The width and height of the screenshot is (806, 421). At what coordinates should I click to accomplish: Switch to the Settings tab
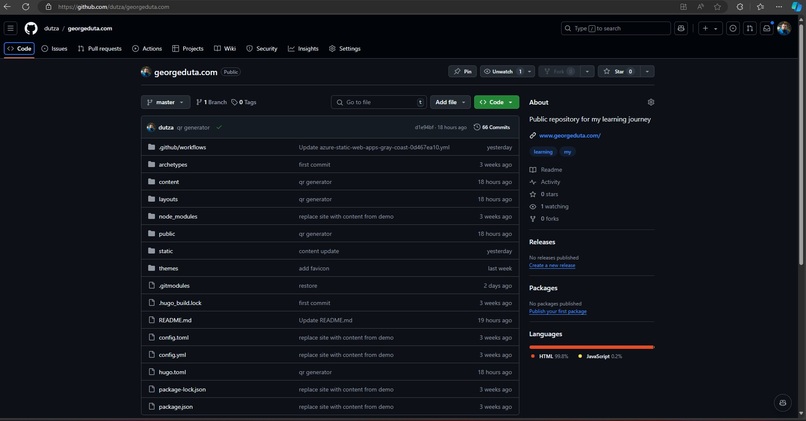345,49
